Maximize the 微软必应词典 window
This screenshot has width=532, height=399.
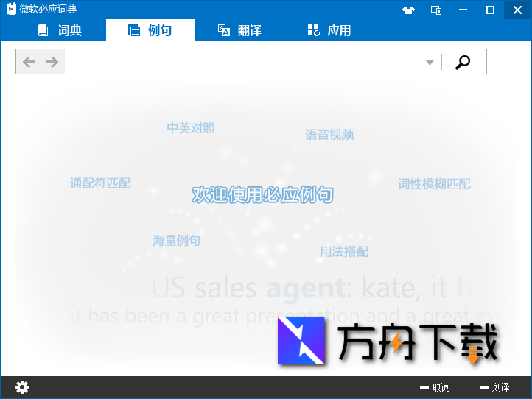click(490, 10)
